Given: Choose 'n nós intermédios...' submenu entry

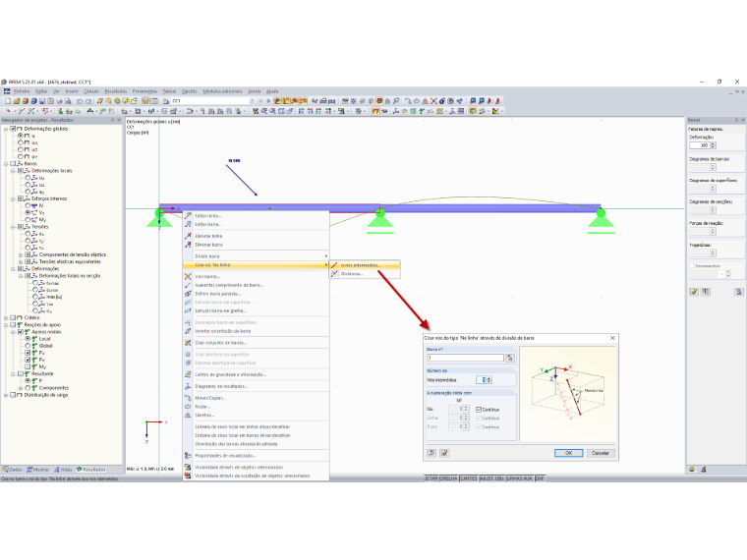Looking at the screenshot, I should [365, 265].
